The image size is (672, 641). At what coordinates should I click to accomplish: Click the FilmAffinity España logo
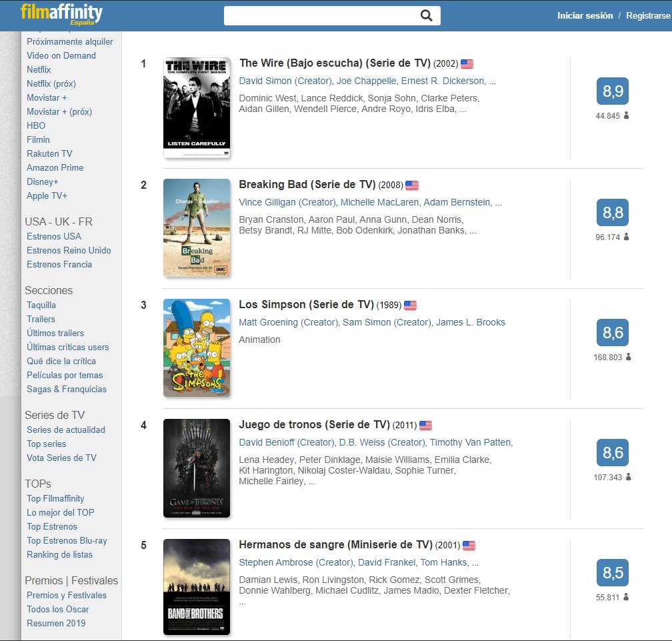tap(61, 13)
